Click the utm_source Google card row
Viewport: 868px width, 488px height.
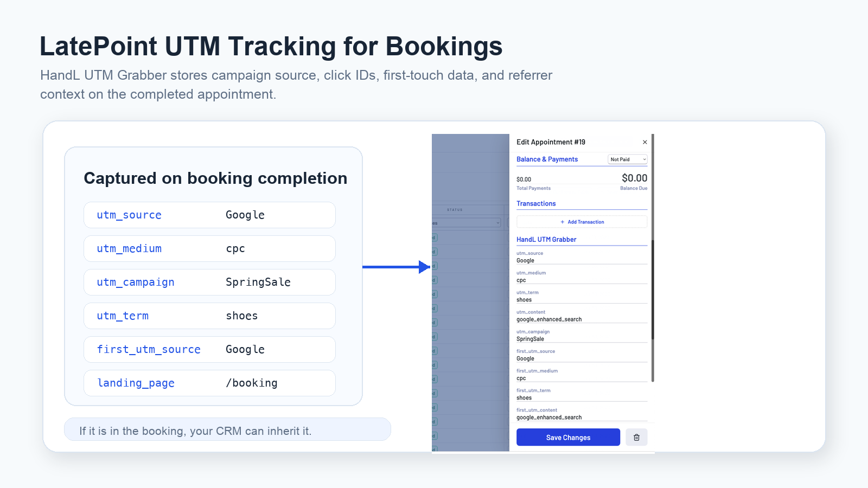click(x=209, y=215)
